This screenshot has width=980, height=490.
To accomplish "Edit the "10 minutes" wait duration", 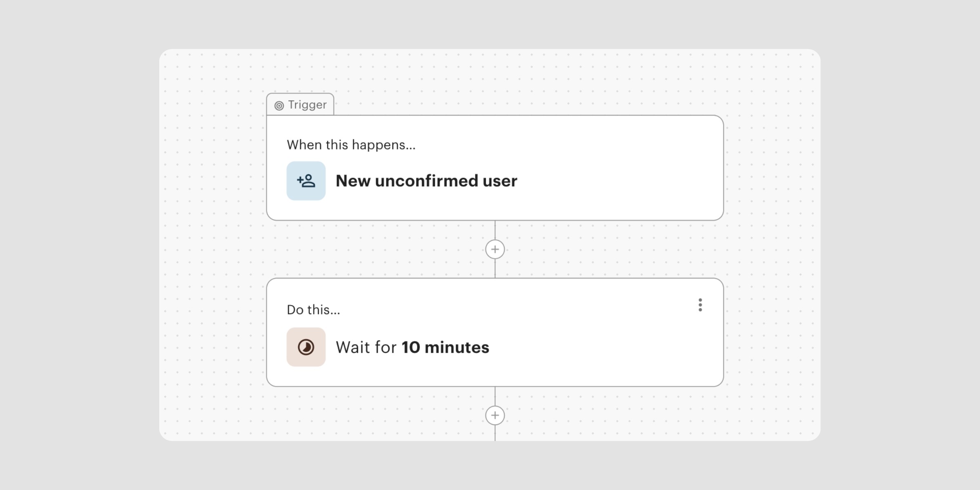I will [445, 347].
